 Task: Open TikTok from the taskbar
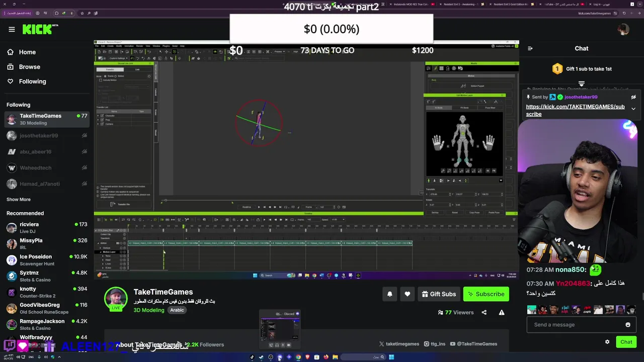[x=253, y=357]
